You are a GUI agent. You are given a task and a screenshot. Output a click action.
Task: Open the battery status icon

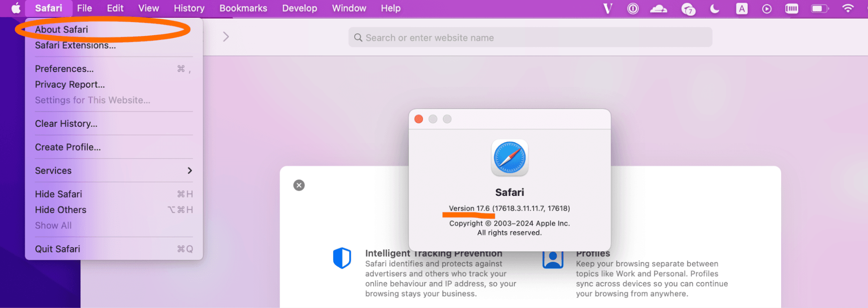pos(819,9)
